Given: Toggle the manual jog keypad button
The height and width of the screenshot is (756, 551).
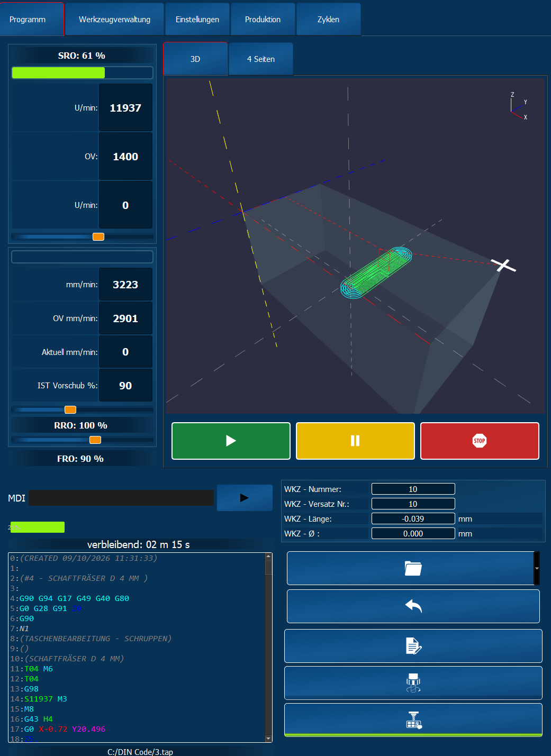Looking at the screenshot, I should [x=413, y=720].
